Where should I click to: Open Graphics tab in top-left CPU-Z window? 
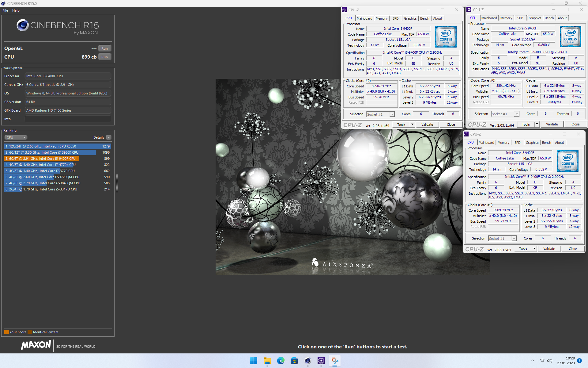(x=410, y=18)
